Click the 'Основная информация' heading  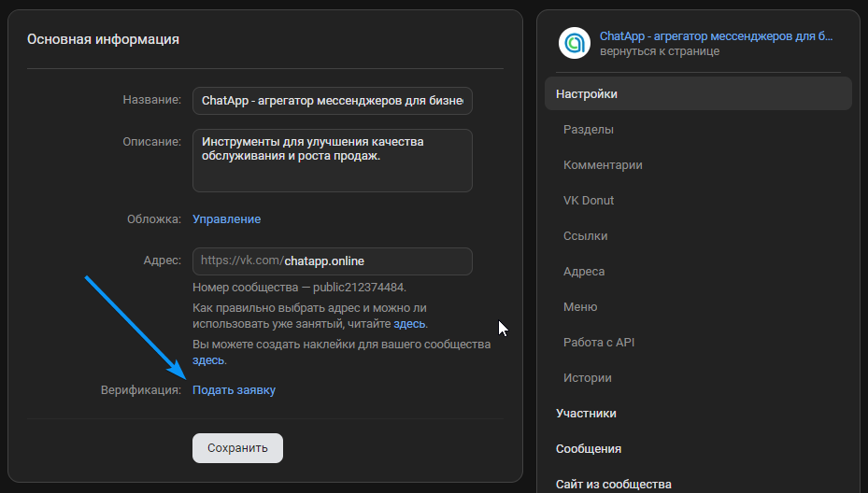point(103,39)
